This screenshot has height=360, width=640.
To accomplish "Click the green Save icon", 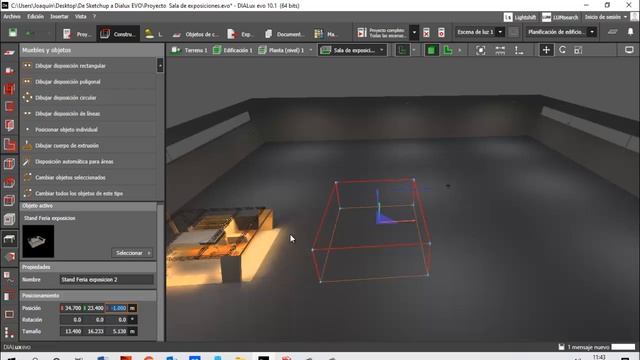I will (x=13, y=33).
